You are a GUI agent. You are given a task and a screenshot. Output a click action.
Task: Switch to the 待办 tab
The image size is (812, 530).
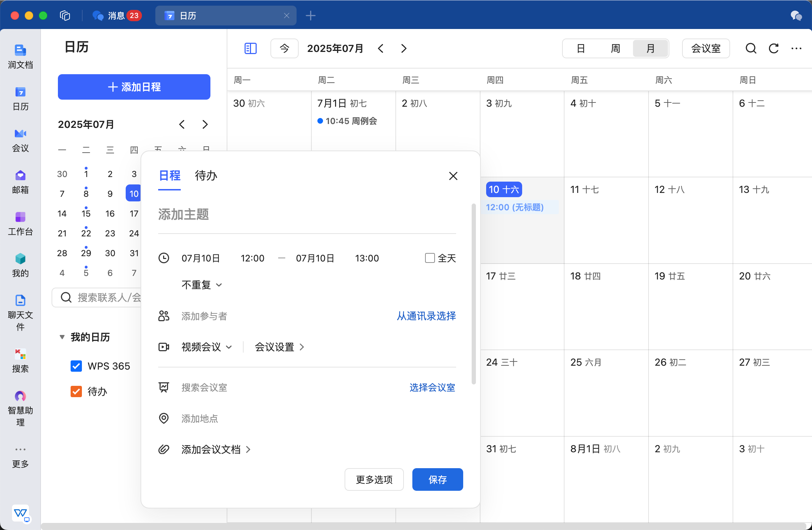pos(206,176)
